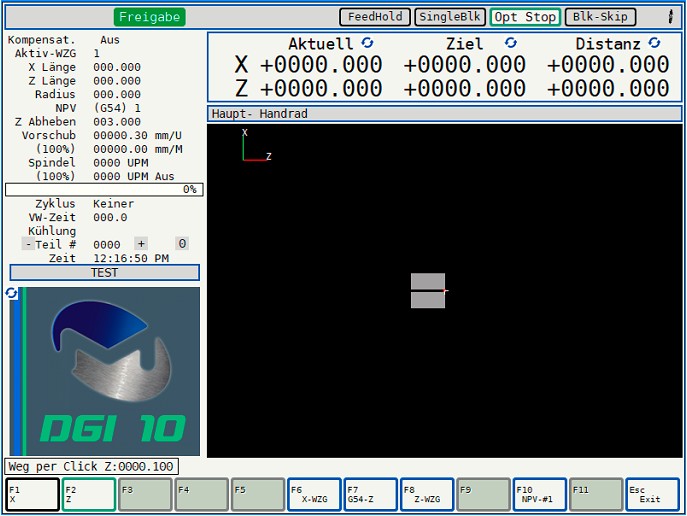Click the tool icon at top right corner
The width and height of the screenshot is (687, 516).
[x=670, y=17]
